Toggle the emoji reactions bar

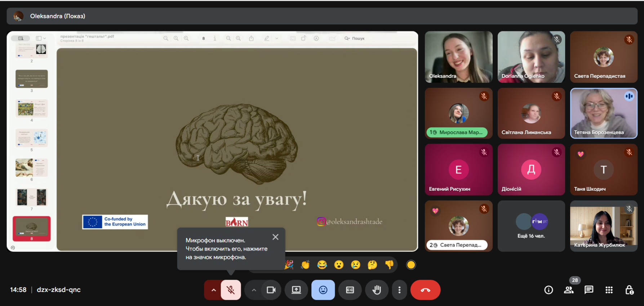click(323, 290)
